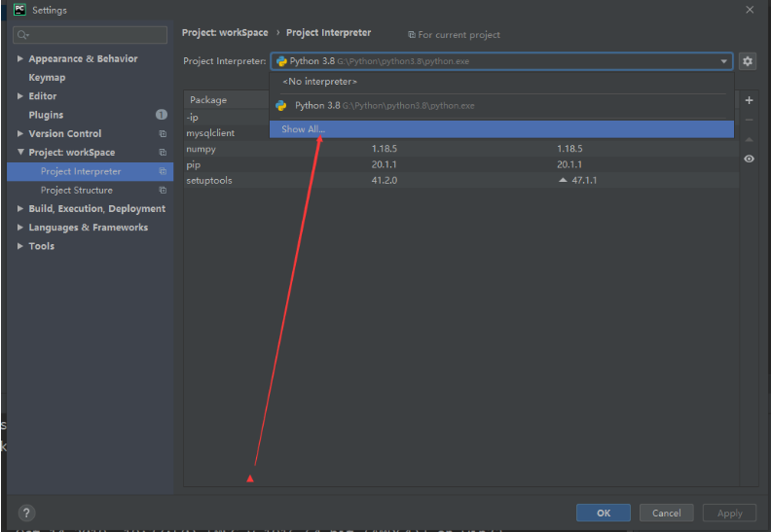Viewport: 771px width, 532px height.
Task: Click the help question mark icon
Action: click(26, 513)
